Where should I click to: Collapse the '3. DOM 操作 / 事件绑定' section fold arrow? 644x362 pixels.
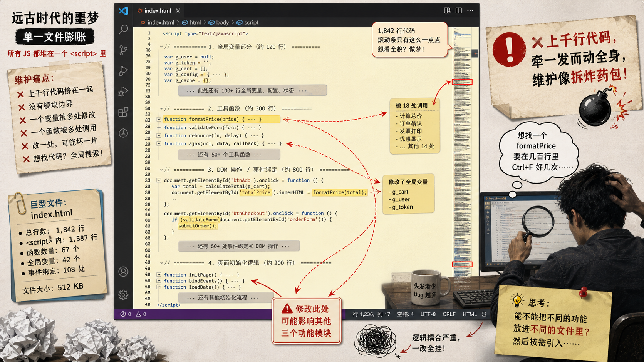[161, 170]
